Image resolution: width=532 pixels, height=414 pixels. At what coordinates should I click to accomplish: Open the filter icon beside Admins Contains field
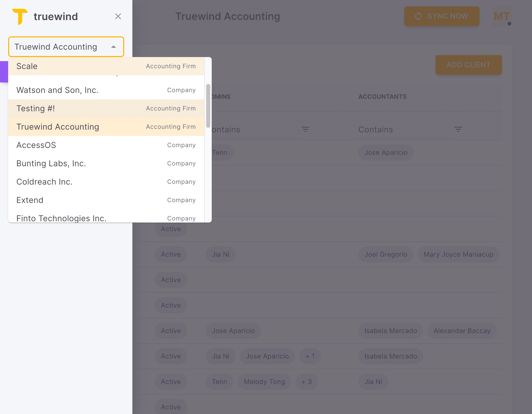[x=305, y=130]
